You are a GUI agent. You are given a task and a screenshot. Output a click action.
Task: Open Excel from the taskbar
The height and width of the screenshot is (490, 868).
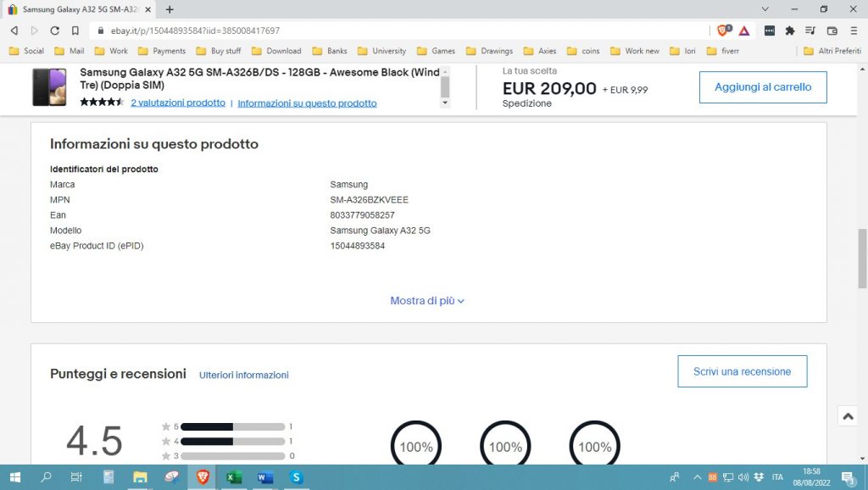point(233,477)
